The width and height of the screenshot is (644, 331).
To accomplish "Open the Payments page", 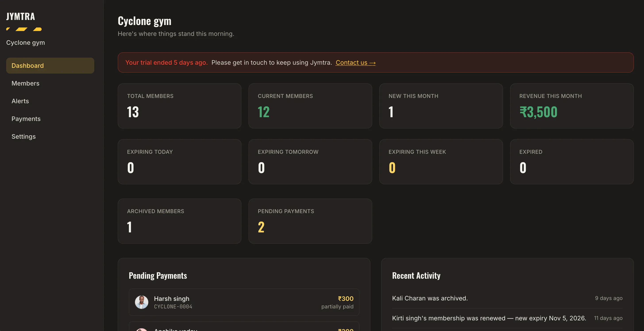I will 50,119.
